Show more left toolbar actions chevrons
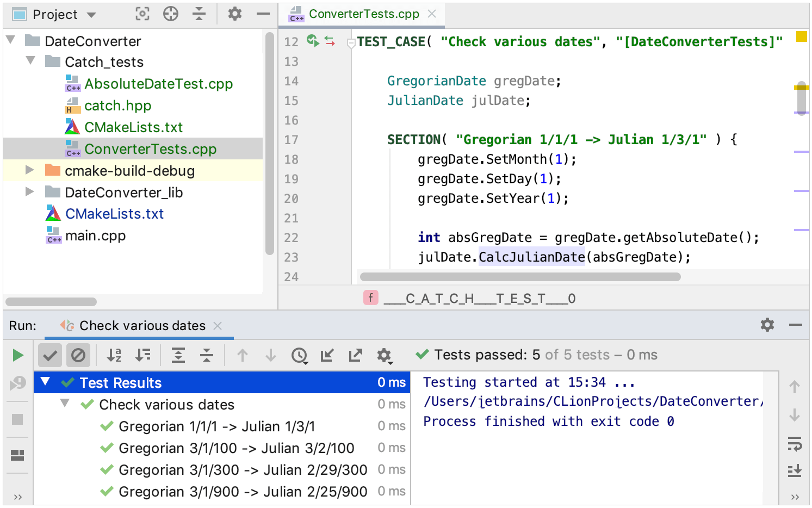The image size is (812, 508). click(18, 497)
